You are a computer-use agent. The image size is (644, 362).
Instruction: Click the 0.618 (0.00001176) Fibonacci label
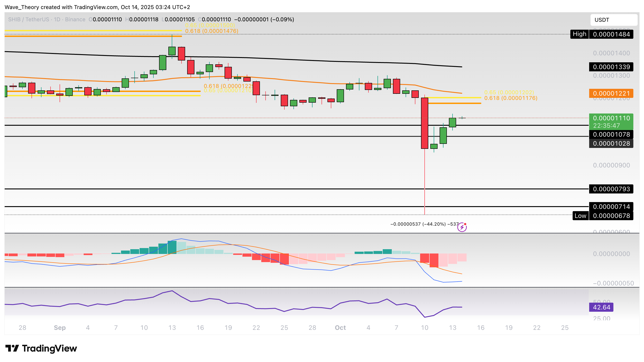[x=511, y=98]
